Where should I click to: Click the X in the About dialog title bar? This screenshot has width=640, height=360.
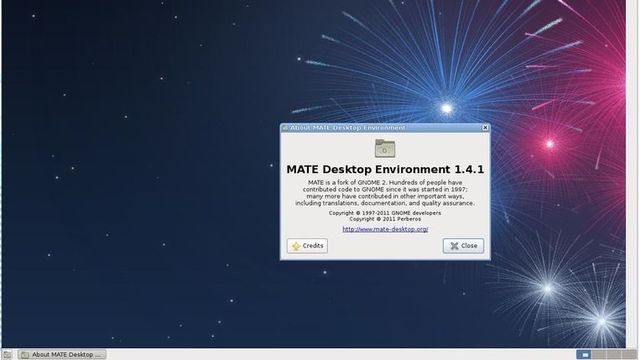[485, 128]
